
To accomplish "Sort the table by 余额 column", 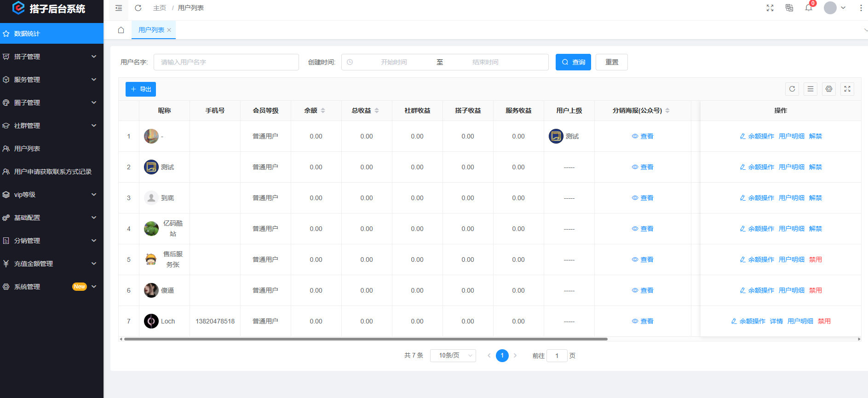I will (x=323, y=110).
